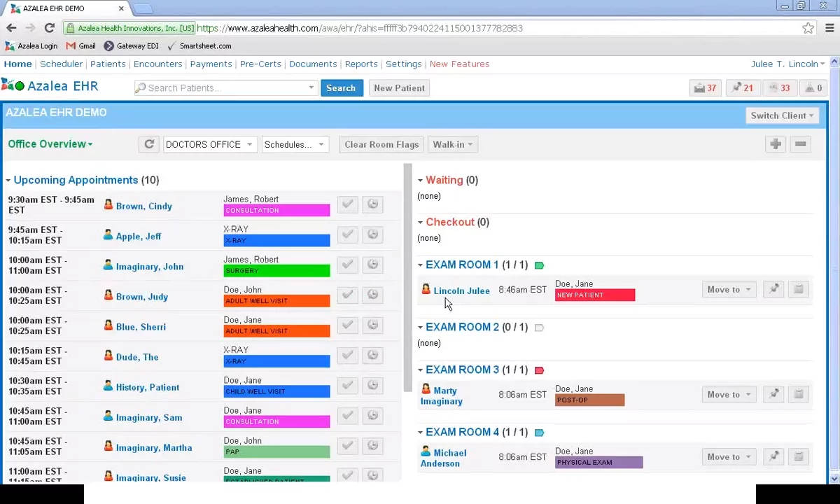
Task: Expand the Move to dropdown for Michael Anderson
Action: (x=729, y=457)
